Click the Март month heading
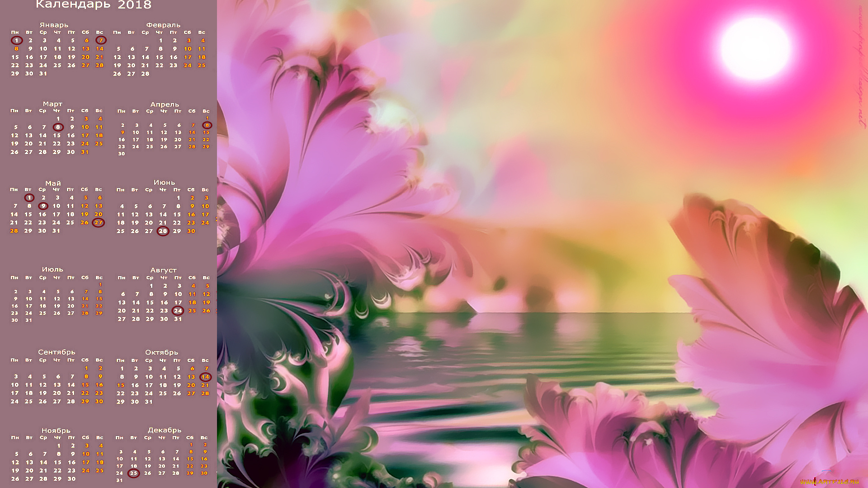This screenshot has height=488, width=868. (x=53, y=104)
